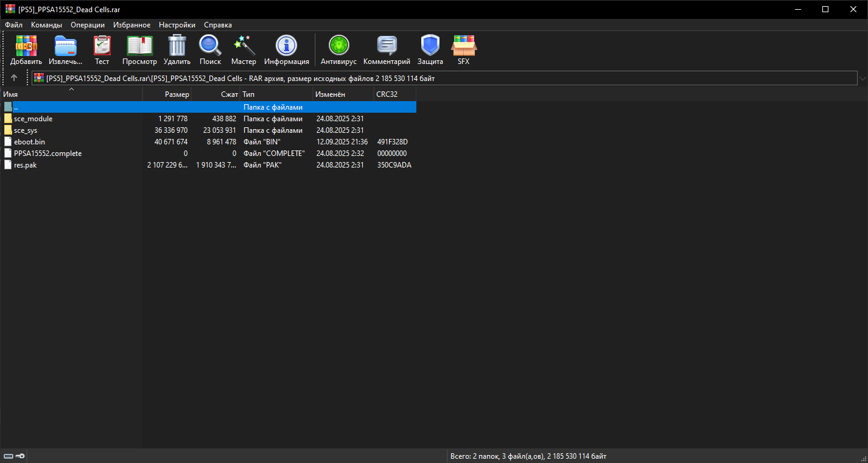Click type cell Файл "COMPLETE"
This screenshot has height=463, width=868.
click(x=274, y=154)
